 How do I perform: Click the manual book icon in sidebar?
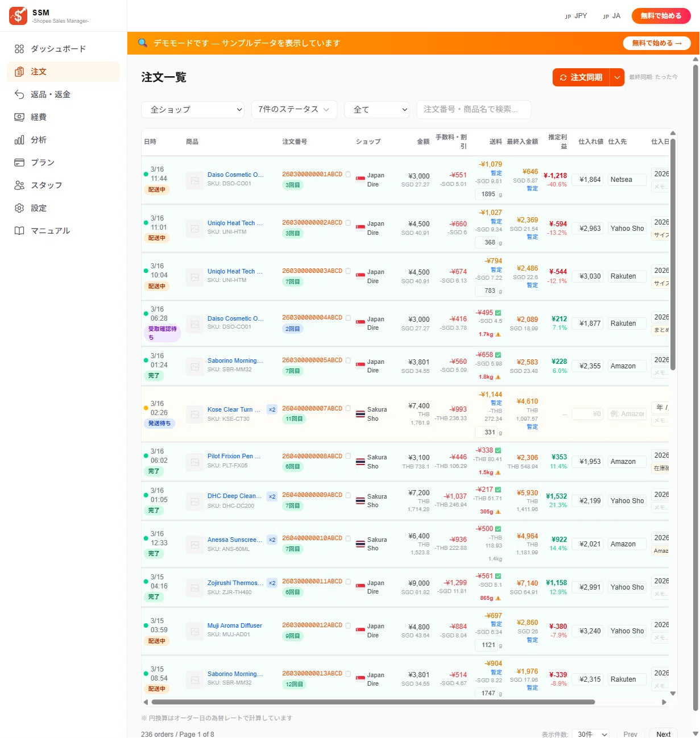[x=19, y=231]
